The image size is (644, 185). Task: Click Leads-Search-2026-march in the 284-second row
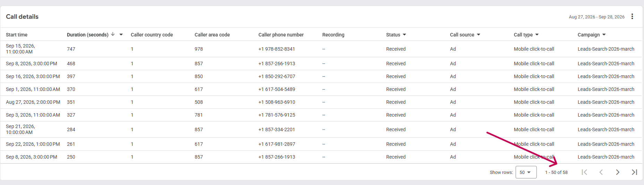point(606,129)
